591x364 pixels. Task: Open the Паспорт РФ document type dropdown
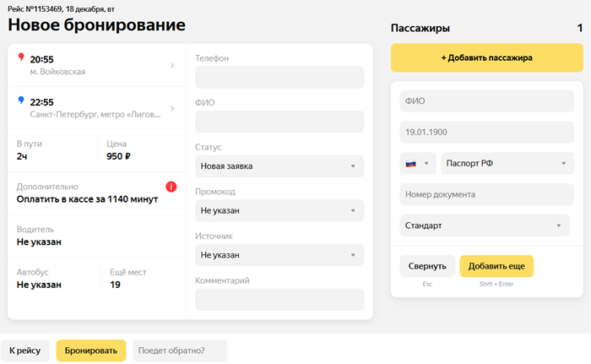click(x=507, y=163)
